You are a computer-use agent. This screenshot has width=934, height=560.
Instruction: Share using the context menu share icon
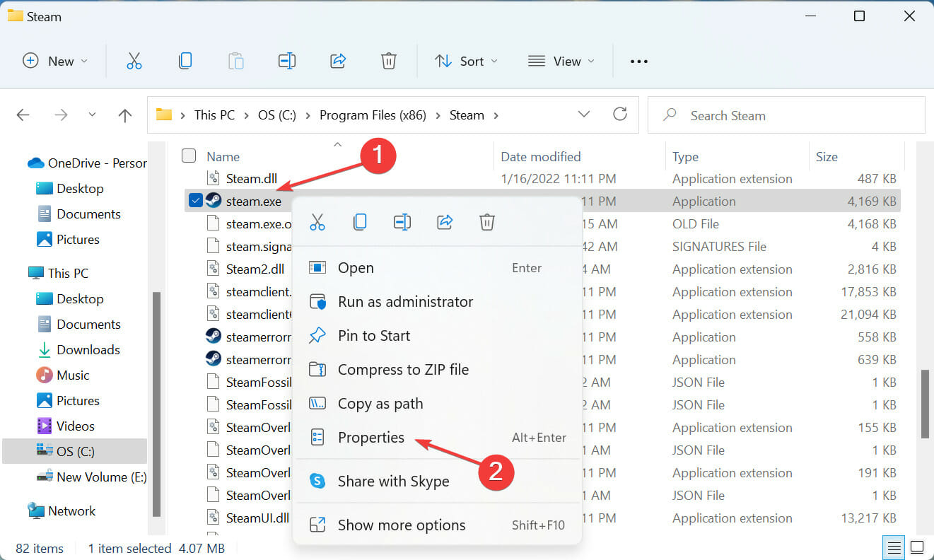[445, 222]
